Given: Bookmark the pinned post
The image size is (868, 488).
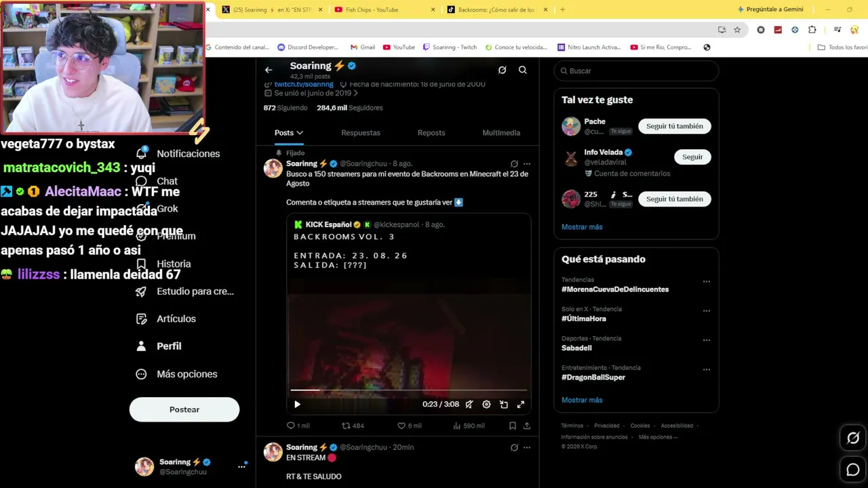Looking at the screenshot, I should click(513, 426).
